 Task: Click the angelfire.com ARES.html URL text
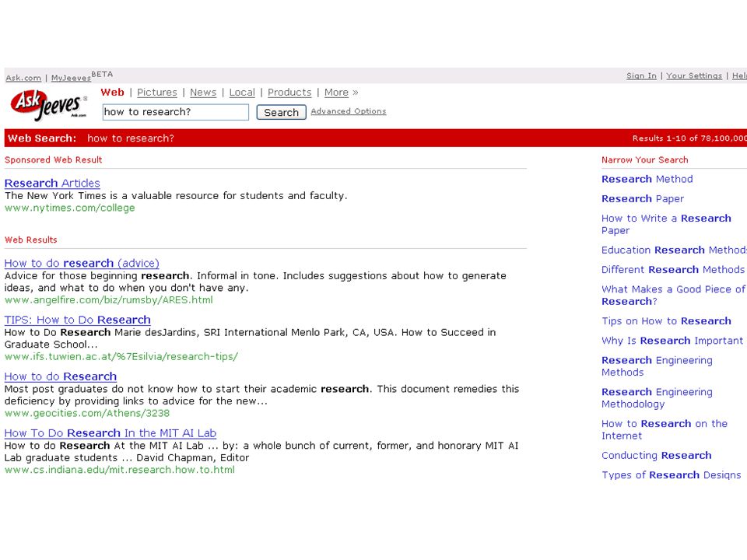coord(109,300)
